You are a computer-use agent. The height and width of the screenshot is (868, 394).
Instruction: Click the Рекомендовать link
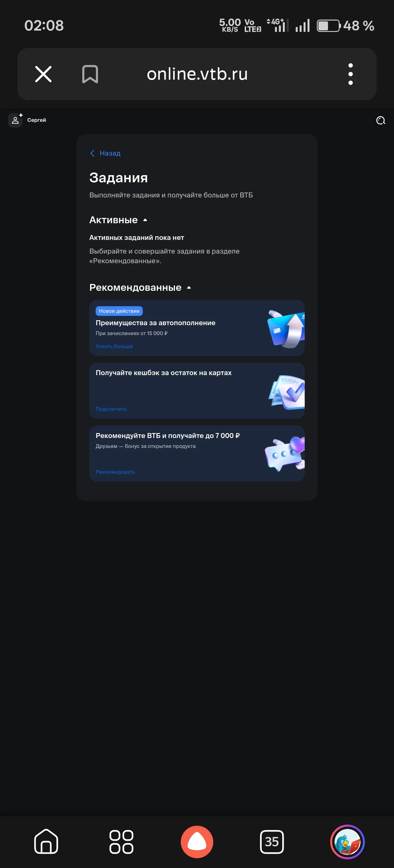point(115,472)
